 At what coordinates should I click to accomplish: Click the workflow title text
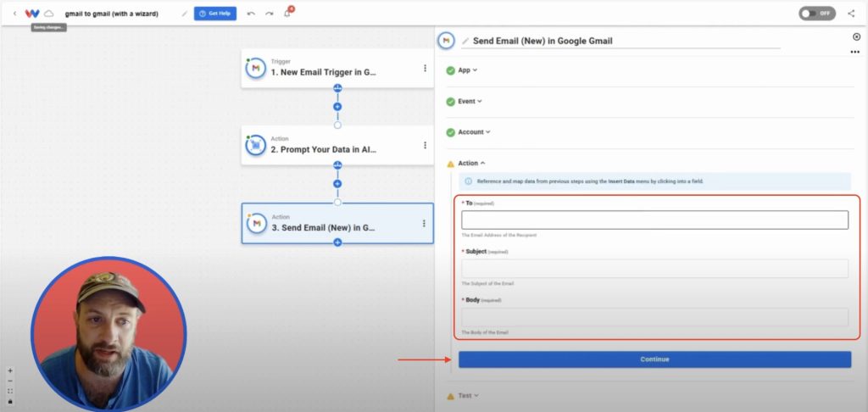tap(111, 14)
